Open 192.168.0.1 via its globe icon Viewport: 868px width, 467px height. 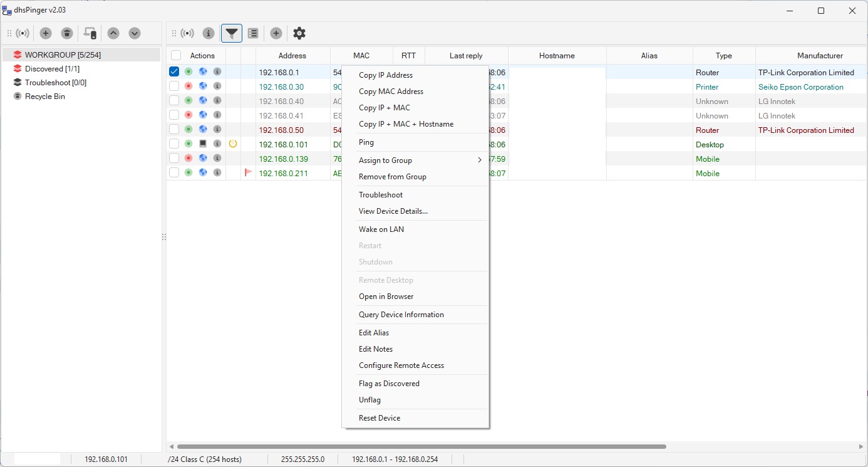[202, 71]
